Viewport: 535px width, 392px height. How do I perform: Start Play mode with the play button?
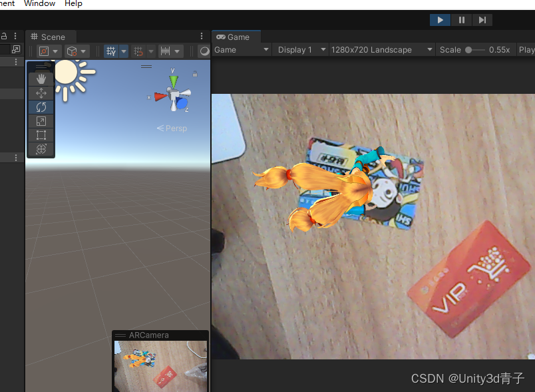pos(440,20)
